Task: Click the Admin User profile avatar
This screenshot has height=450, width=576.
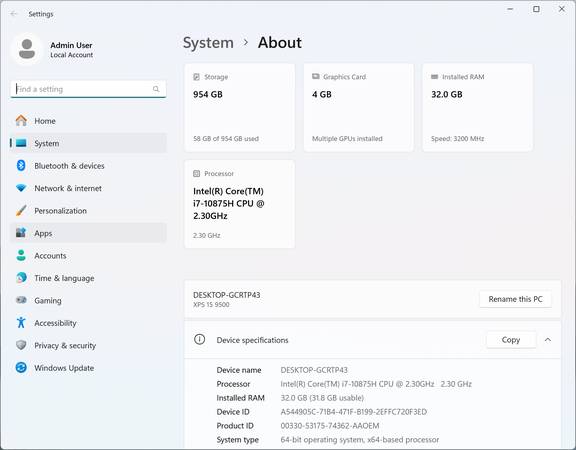Action: [27, 49]
